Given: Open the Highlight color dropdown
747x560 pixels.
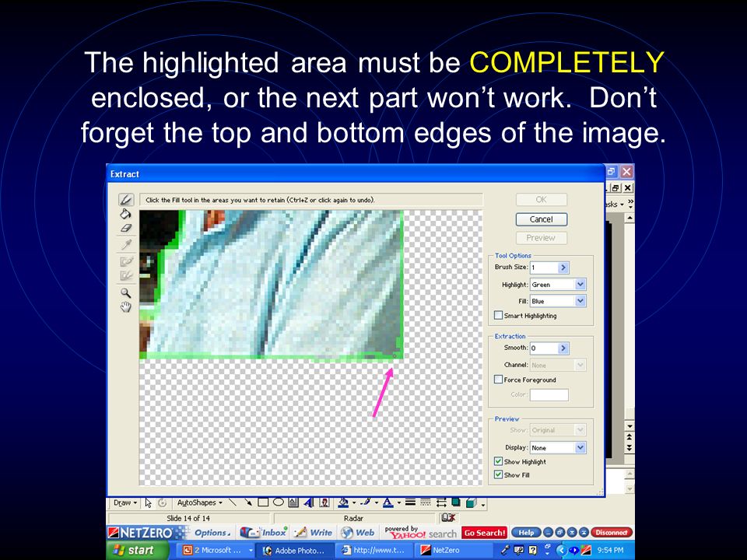Looking at the screenshot, I should tap(580, 285).
